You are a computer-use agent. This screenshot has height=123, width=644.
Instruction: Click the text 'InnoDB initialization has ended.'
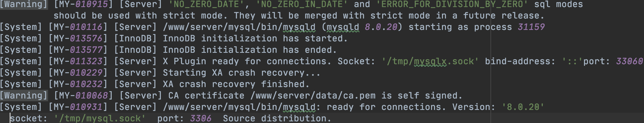(250, 50)
